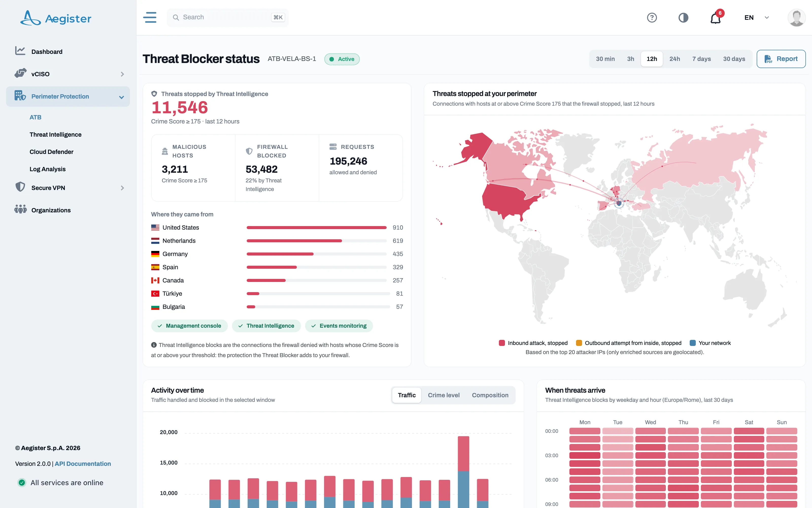Click the Organizations people icon
Screen dimensions: 812x508
click(21, 209)
